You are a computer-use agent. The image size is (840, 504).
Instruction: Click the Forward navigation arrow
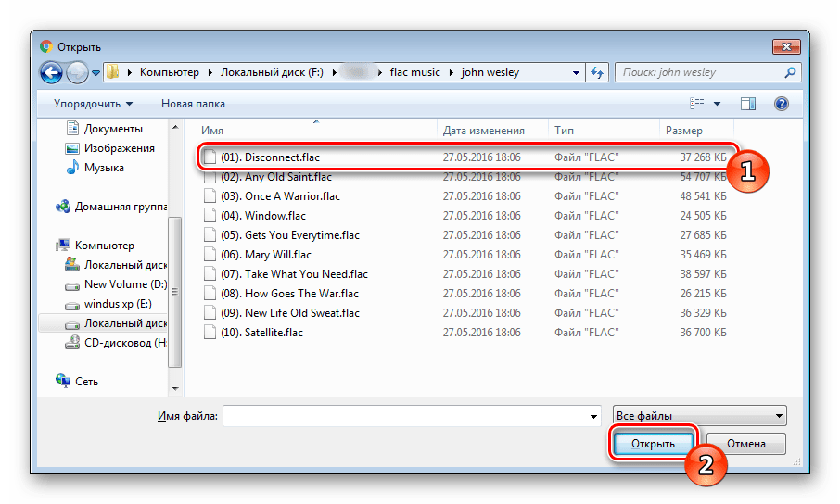click(77, 72)
